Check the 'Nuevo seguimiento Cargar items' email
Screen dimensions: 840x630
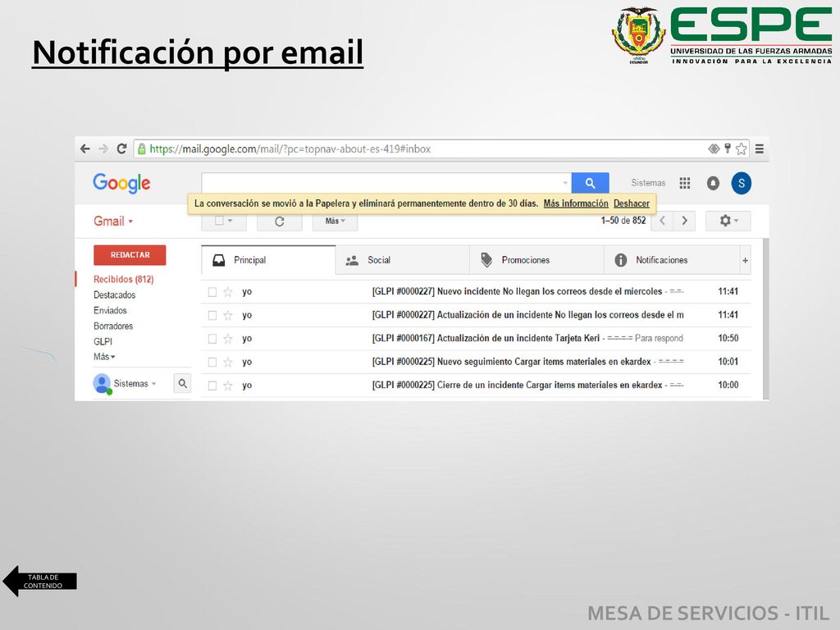(x=212, y=362)
